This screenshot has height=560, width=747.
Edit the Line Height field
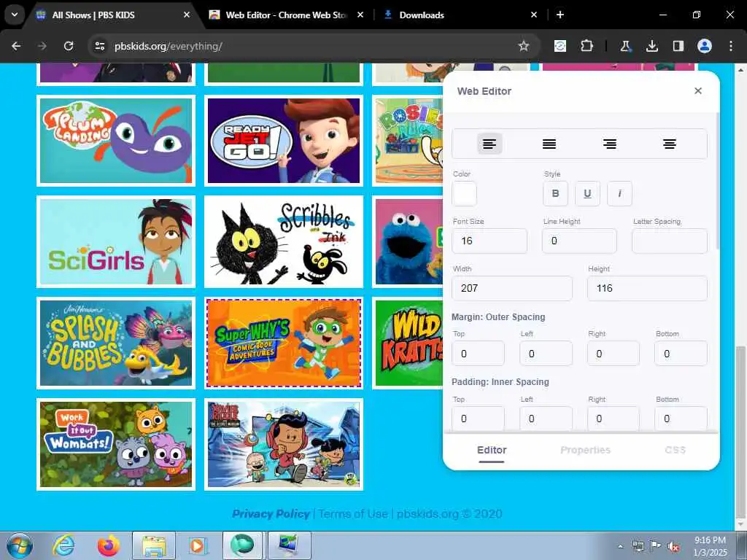(x=579, y=241)
